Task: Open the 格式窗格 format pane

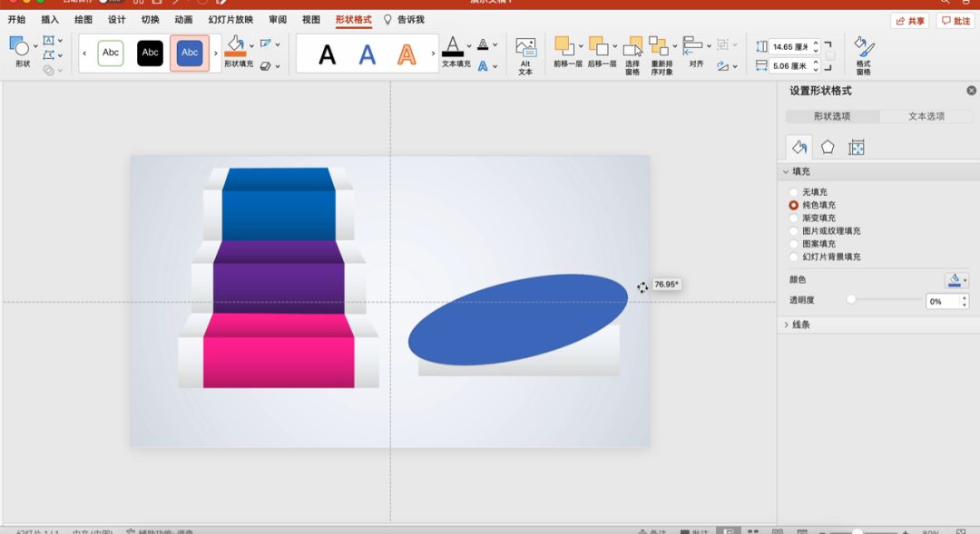Action: coord(864,55)
